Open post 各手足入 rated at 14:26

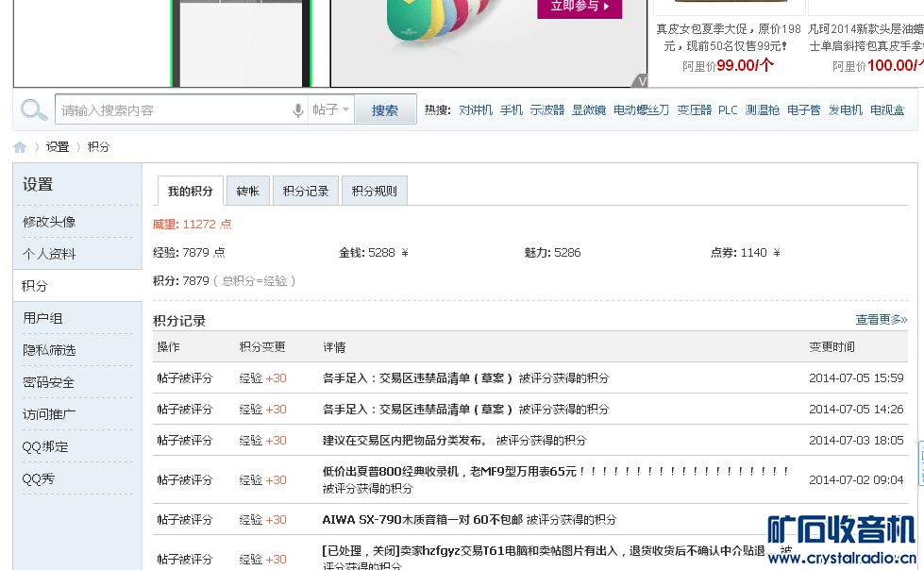417,409
